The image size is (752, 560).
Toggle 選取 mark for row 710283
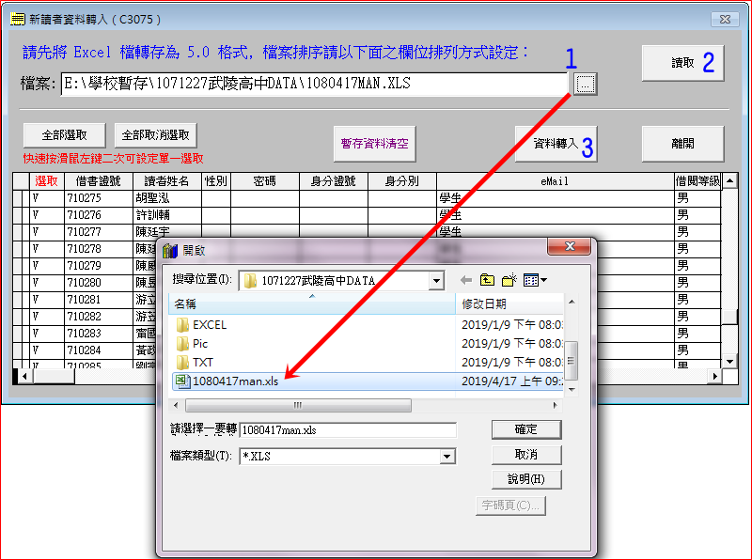pos(46,334)
